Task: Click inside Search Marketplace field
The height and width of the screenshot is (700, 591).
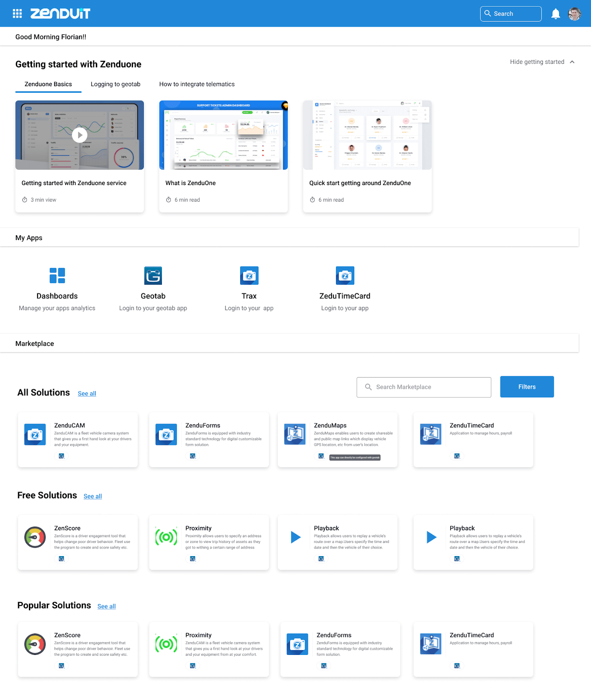Action: tap(424, 387)
